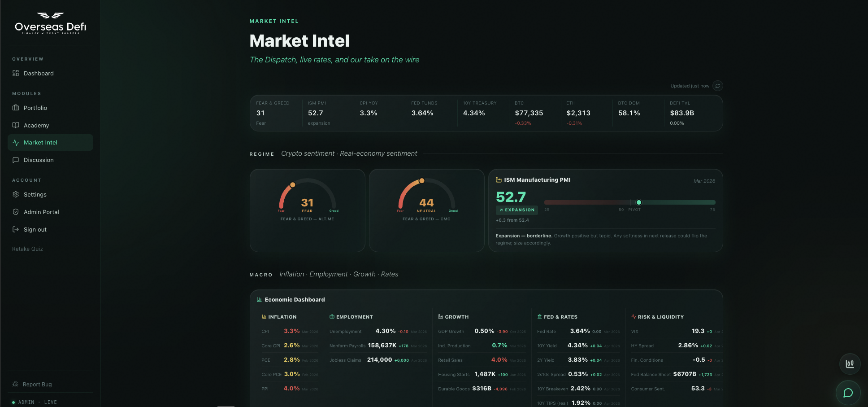Screen dimensions: 868x407
Task: Click the ISM Manufacturing PMI factory icon
Action: click(x=499, y=179)
